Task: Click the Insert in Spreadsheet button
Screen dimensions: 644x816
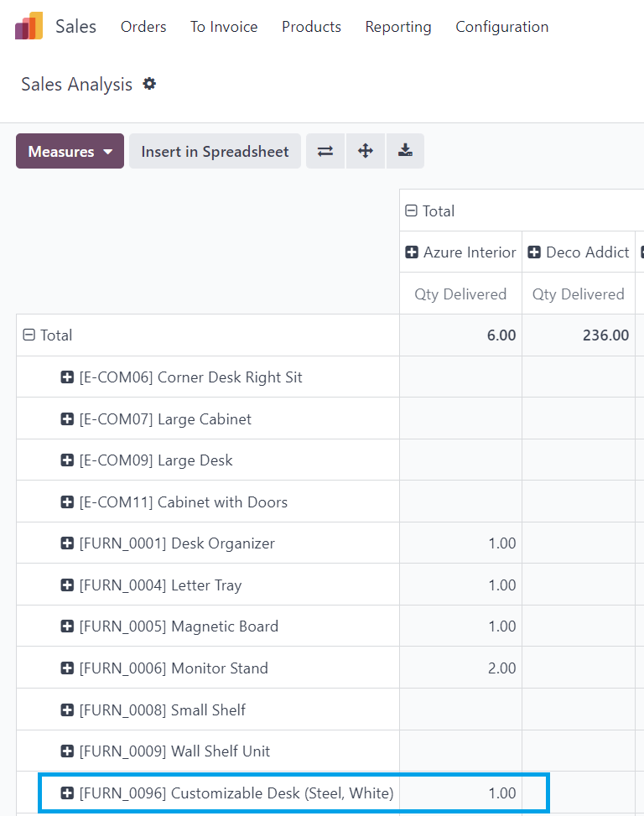Action: pos(215,151)
